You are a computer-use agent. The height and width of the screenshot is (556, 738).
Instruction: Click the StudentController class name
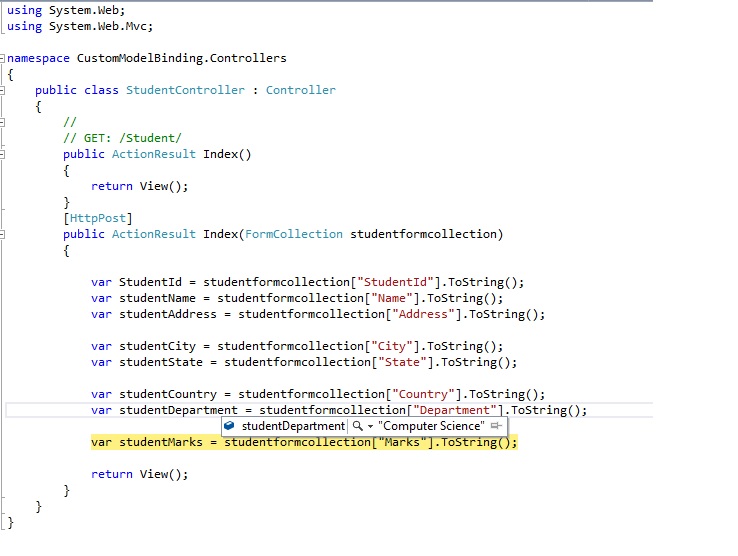tap(185, 90)
